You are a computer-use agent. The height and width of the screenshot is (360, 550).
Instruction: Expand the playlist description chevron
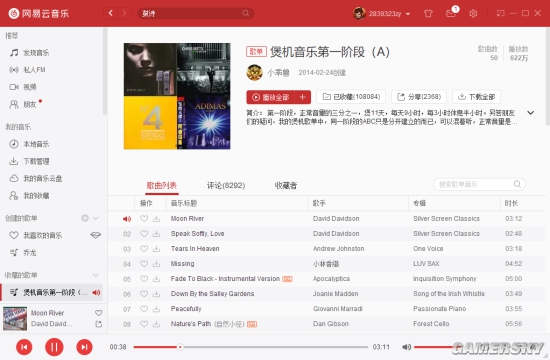pyautogui.click(x=531, y=113)
